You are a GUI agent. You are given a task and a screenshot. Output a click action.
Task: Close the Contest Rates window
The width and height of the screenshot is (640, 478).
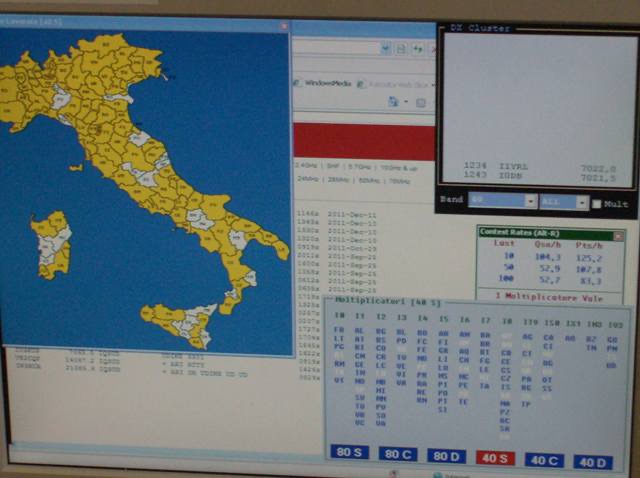[618, 236]
